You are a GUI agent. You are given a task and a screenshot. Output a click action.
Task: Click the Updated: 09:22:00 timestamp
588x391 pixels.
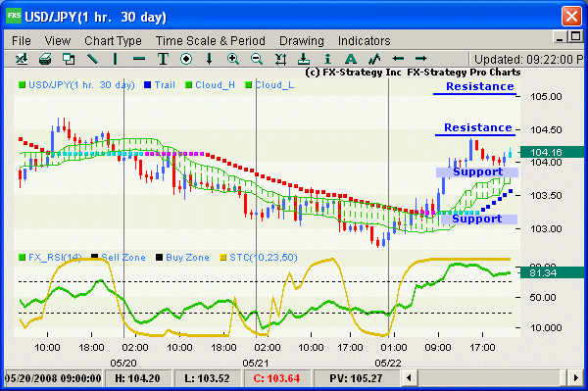528,59
